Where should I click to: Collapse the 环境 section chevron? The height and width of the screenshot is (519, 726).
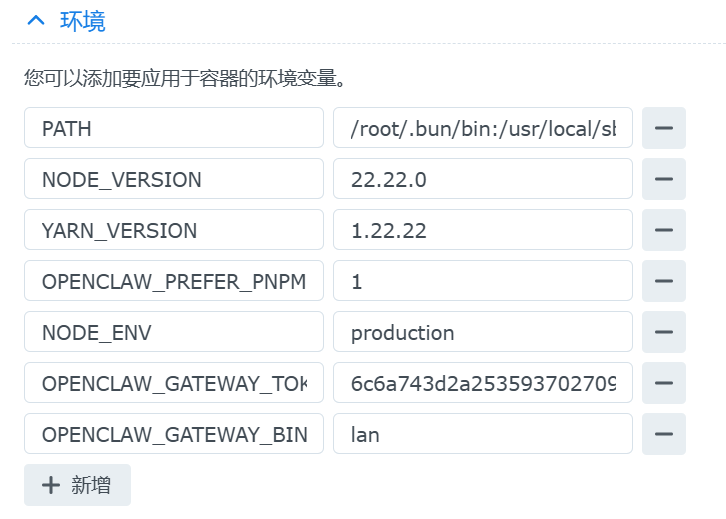click(x=36, y=21)
